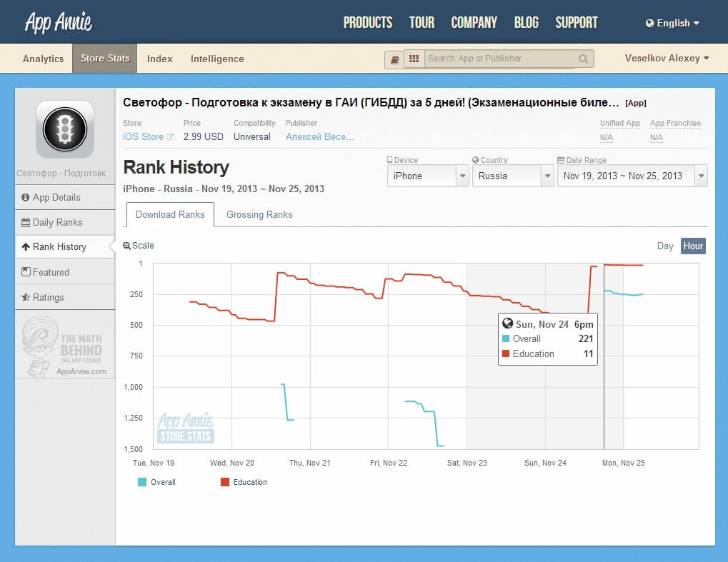Click the globe icon next to English
728x562 pixels.
point(649,23)
